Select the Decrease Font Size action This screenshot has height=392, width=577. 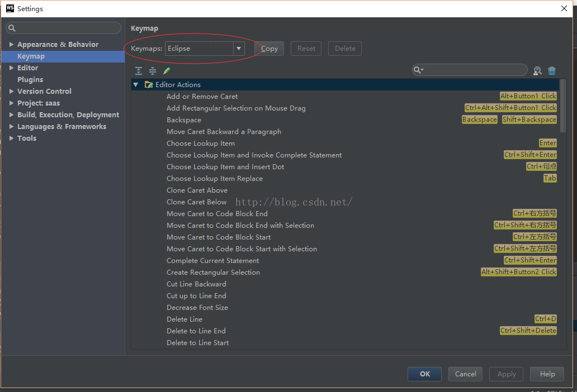[345, 308]
